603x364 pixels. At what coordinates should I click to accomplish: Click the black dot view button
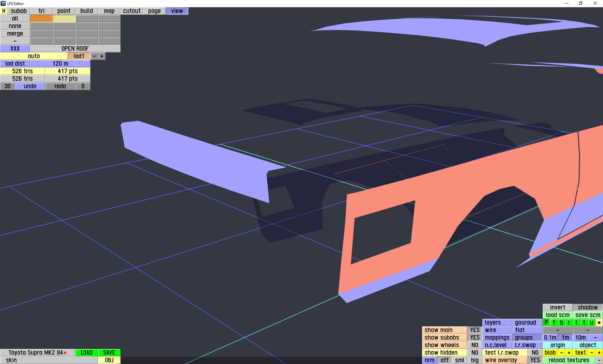tap(599, 323)
